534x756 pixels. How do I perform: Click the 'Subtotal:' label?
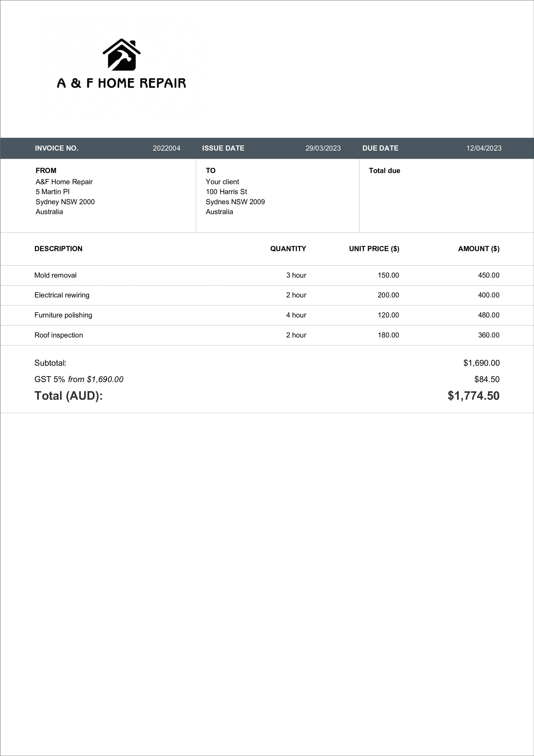[x=50, y=363]
